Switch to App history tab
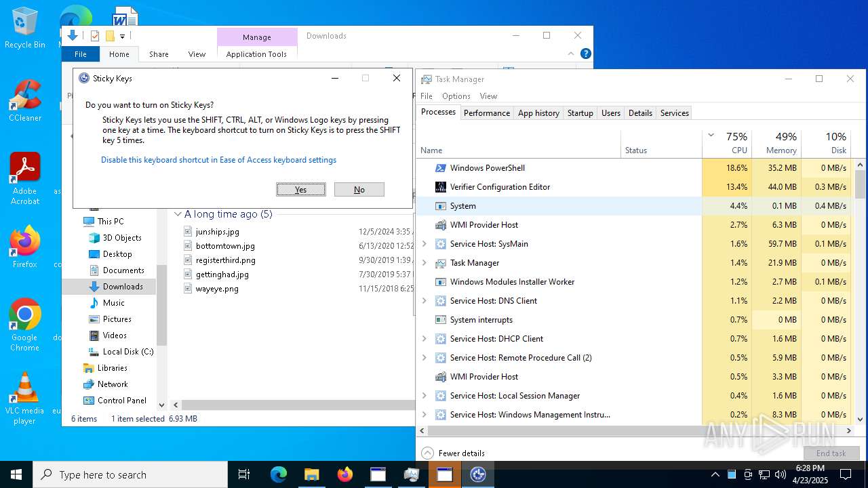 click(538, 113)
